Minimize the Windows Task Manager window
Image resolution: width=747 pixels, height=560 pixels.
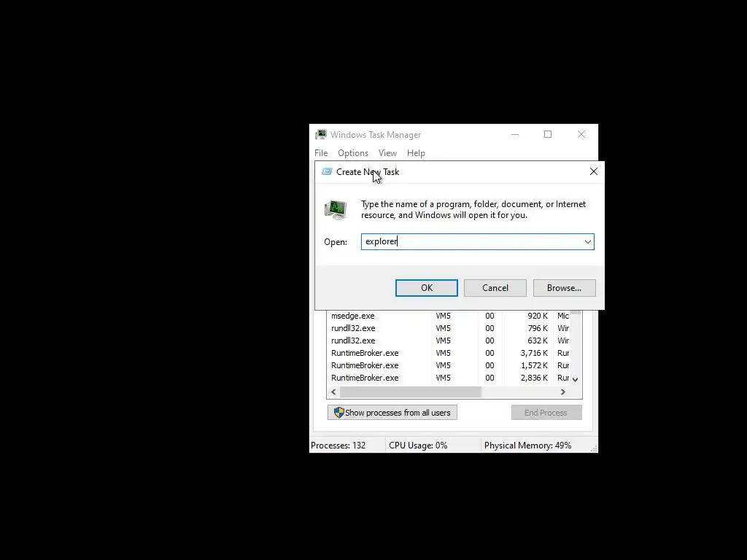[515, 134]
